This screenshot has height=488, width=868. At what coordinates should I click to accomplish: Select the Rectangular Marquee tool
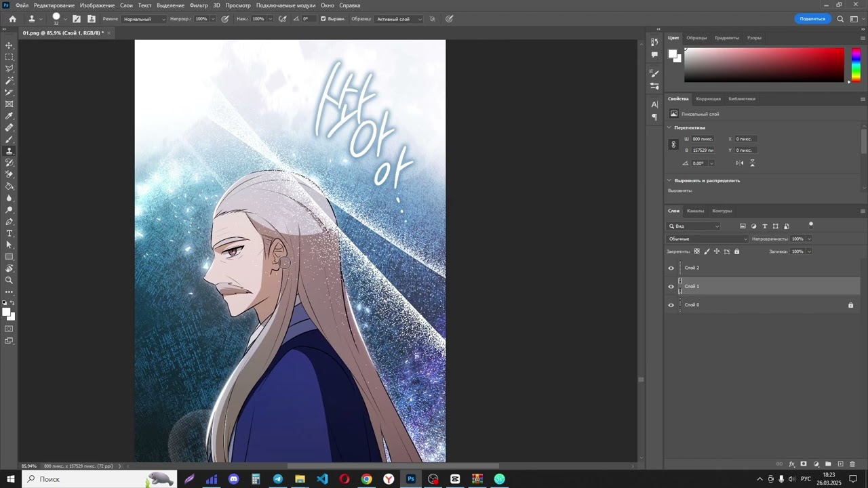(9, 57)
